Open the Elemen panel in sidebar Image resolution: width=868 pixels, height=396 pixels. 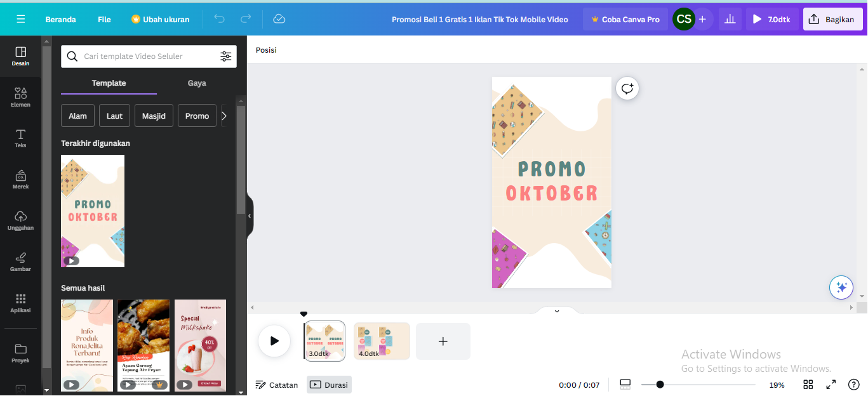[x=20, y=96]
